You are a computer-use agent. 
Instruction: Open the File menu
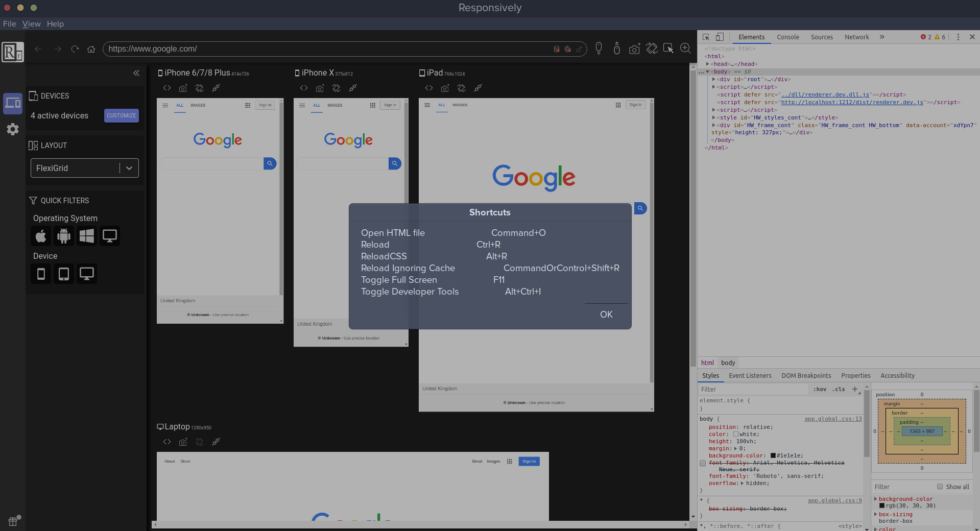(x=10, y=24)
